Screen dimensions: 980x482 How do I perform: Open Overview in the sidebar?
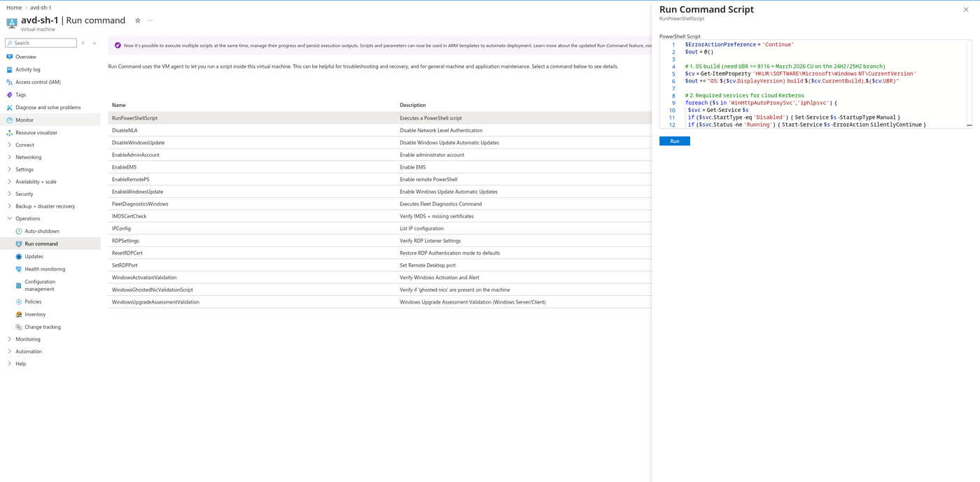(x=26, y=57)
